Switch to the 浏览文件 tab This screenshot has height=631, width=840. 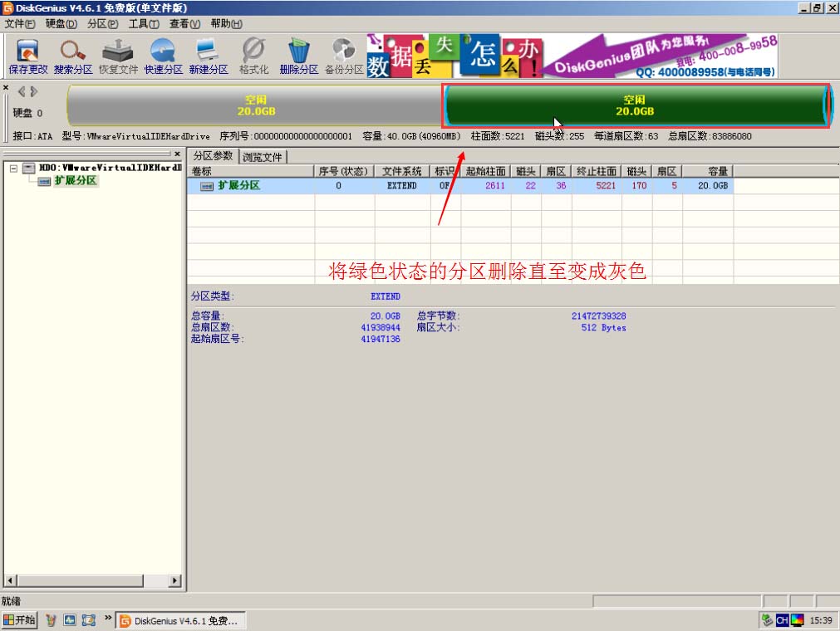pyautogui.click(x=263, y=156)
